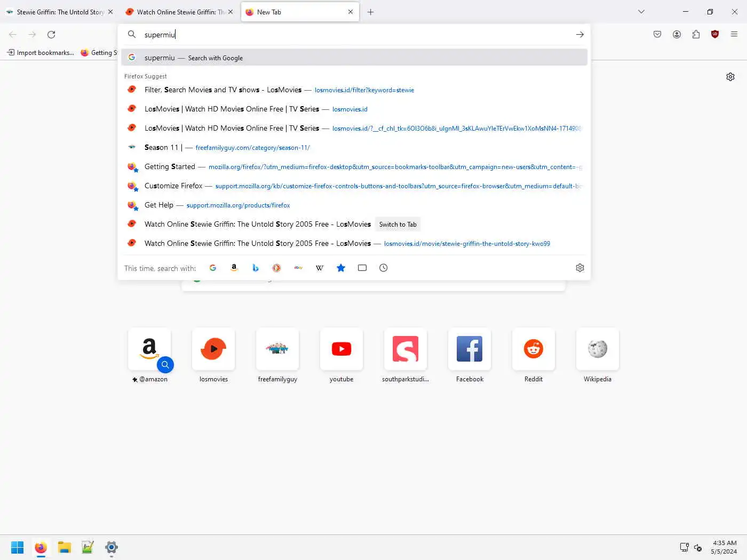The height and width of the screenshot is (560, 747).
Task: Search with Wikipedia one-off icon
Action: [x=320, y=268]
